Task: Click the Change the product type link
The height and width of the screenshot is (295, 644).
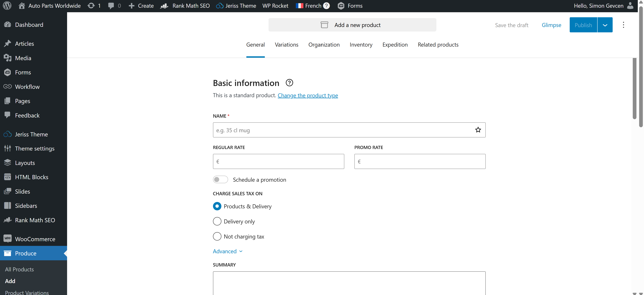Action: [x=308, y=95]
